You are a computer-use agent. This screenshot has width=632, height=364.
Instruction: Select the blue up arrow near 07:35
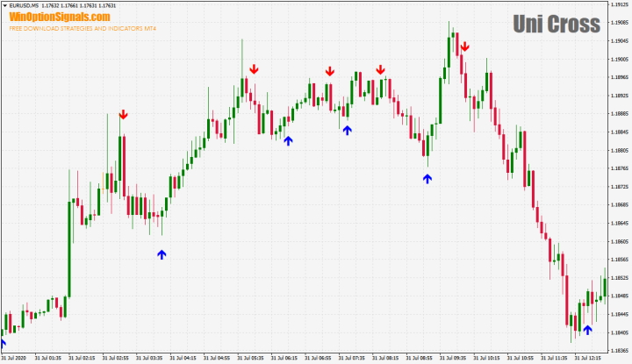coord(347,130)
